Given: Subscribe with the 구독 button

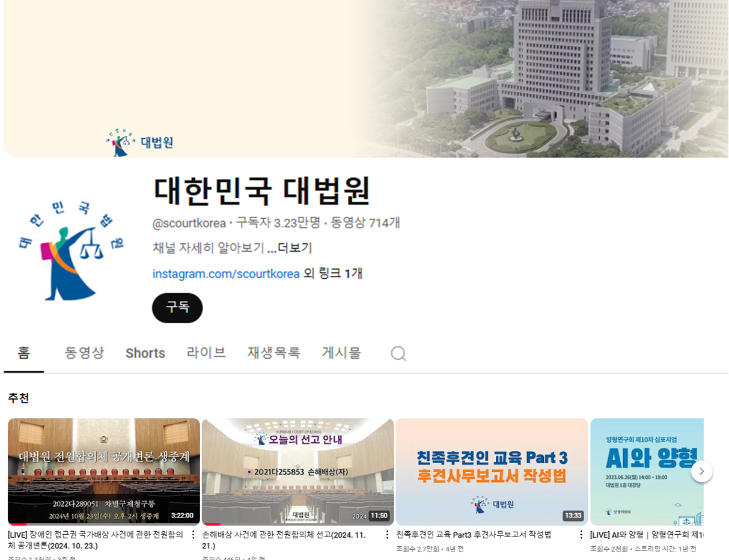Looking at the screenshot, I should click(177, 308).
